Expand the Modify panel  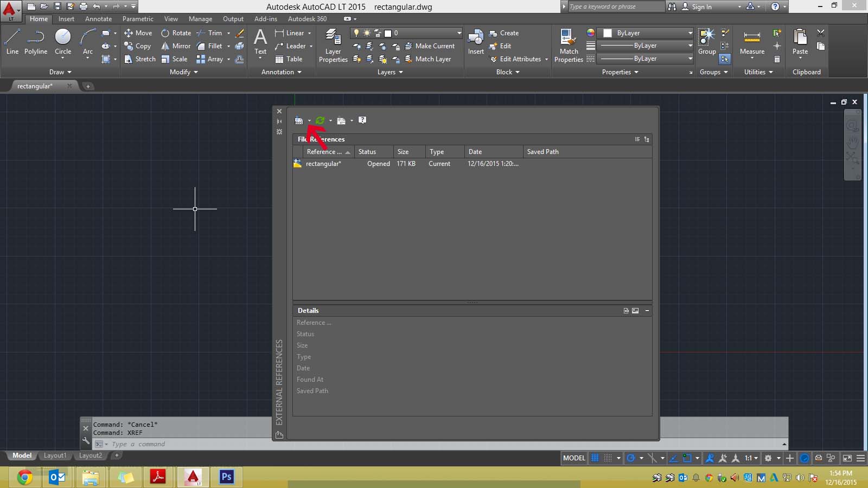coord(183,72)
